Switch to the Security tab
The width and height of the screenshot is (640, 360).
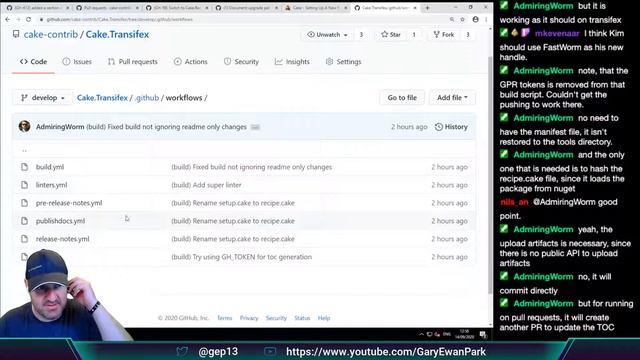[x=241, y=62]
